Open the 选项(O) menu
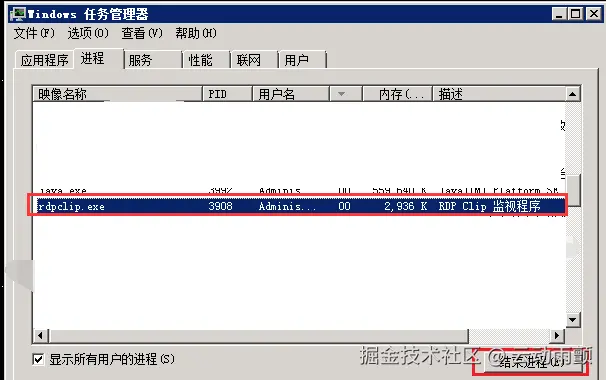606x380 pixels. 88,33
